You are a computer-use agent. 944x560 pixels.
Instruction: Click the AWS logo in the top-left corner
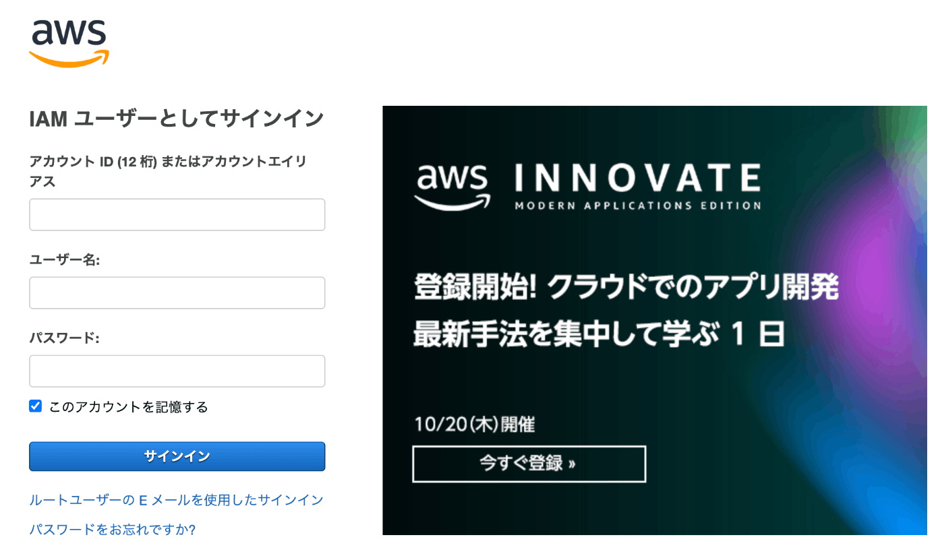click(68, 40)
